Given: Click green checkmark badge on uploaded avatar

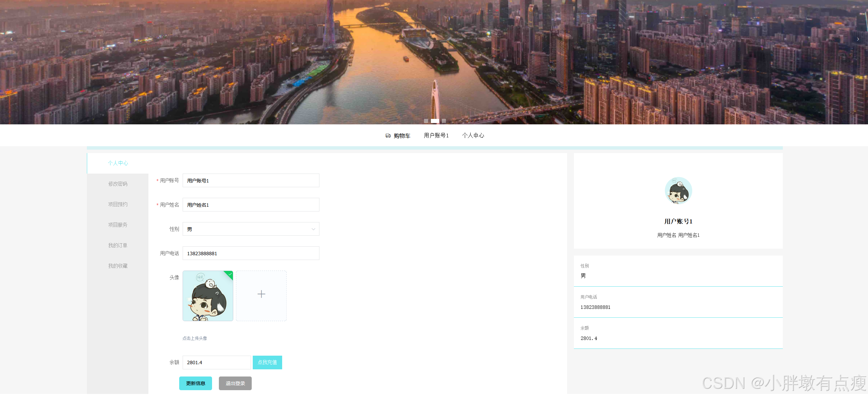Looking at the screenshot, I should (x=230, y=274).
